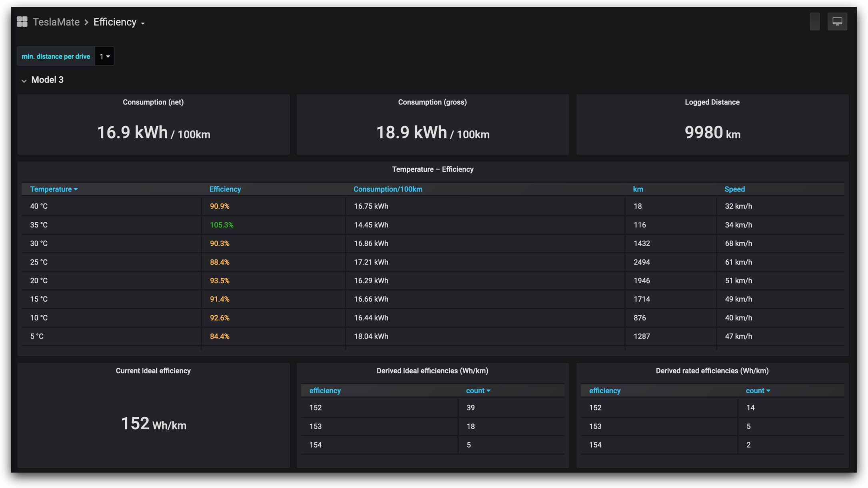Click sort arrow on Temperature column header
Screen dimensions: 868x488
coord(76,189)
